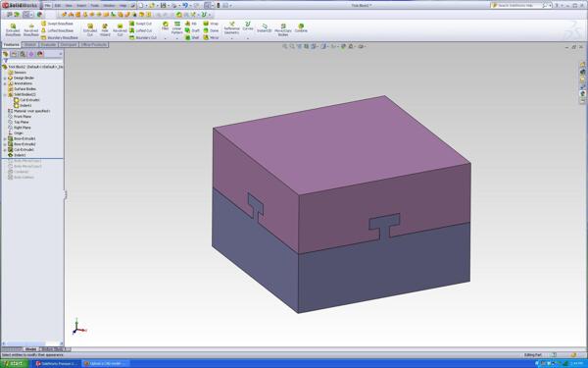Open Curves dropdown arrow

pyautogui.click(x=248, y=38)
